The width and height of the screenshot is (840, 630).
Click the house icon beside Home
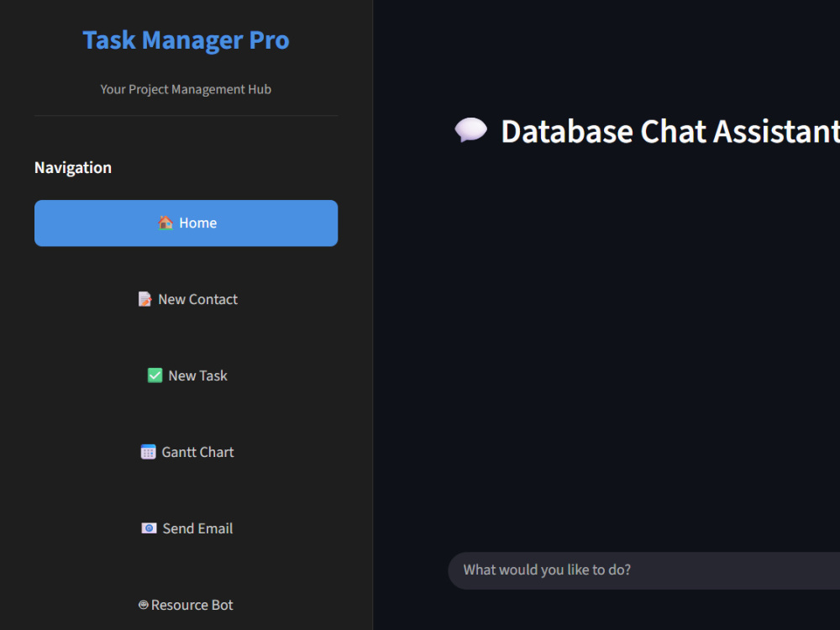165,223
